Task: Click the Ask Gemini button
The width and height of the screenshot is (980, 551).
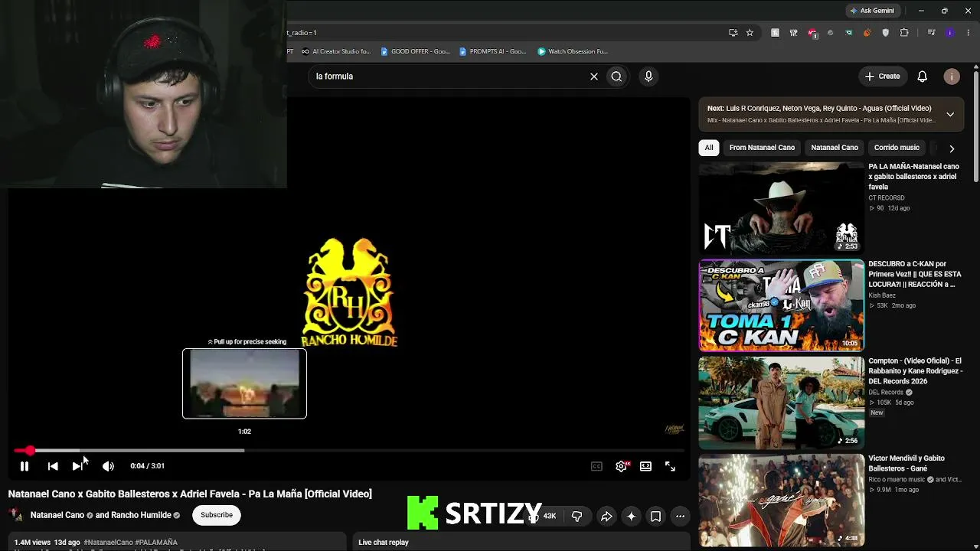Action: pyautogui.click(x=872, y=11)
